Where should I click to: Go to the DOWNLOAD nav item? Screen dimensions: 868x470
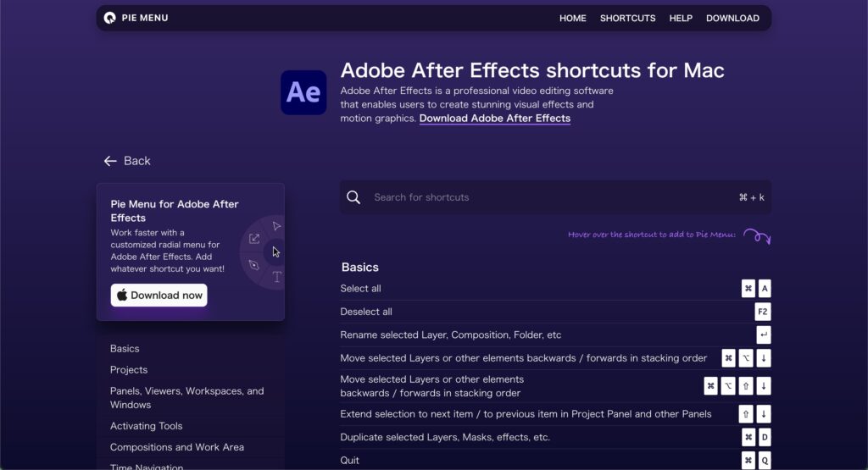[732, 19]
